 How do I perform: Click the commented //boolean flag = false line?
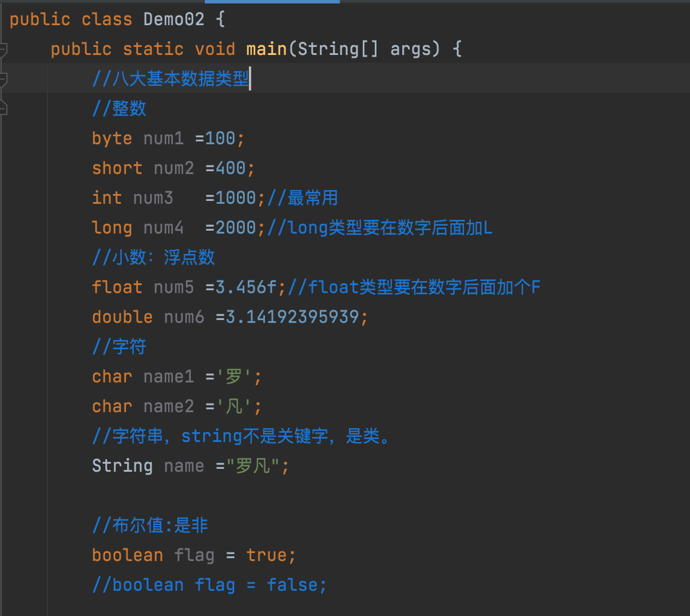pos(209,585)
